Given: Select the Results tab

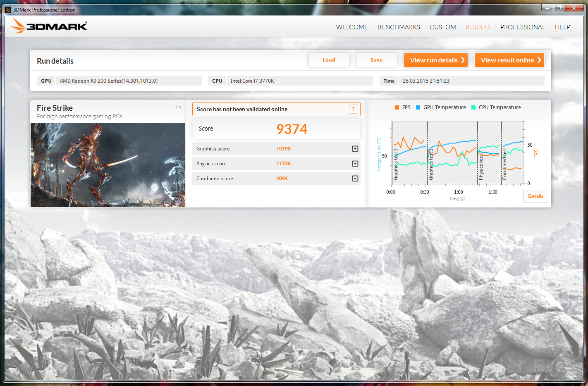Looking at the screenshot, I should [x=478, y=27].
